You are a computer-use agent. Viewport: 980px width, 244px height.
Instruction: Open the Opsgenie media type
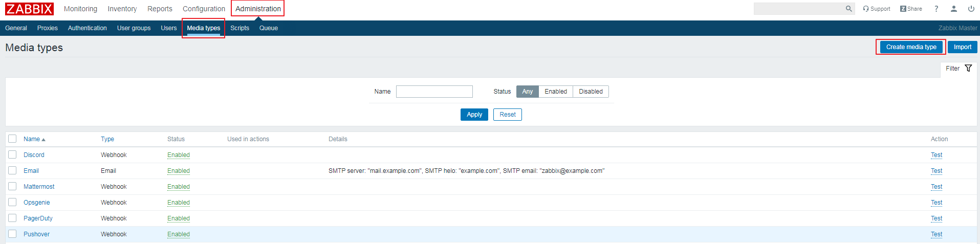(37, 203)
